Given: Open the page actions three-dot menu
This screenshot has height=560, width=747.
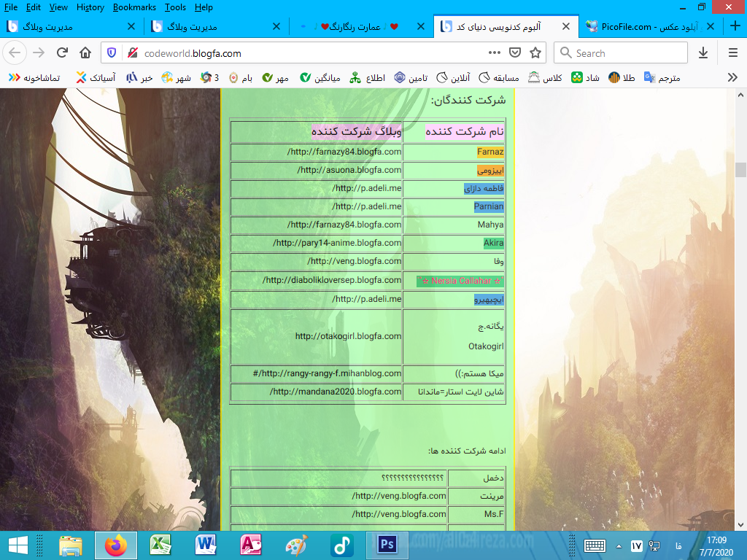Looking at the screenshot, I should coord(494,53).
